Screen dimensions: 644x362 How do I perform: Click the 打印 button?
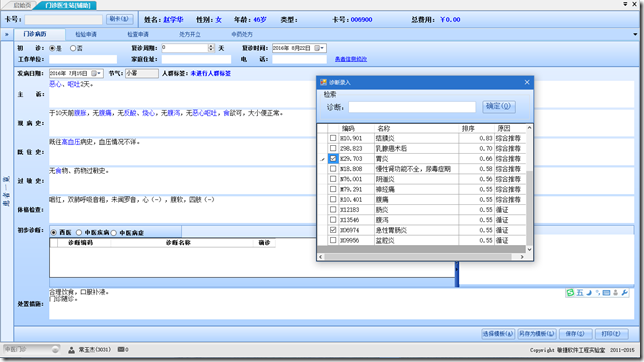[x=611, y=334]
